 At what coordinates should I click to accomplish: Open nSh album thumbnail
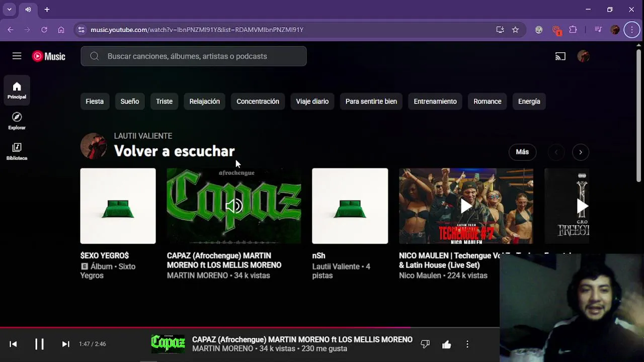[x=350, y=206]
